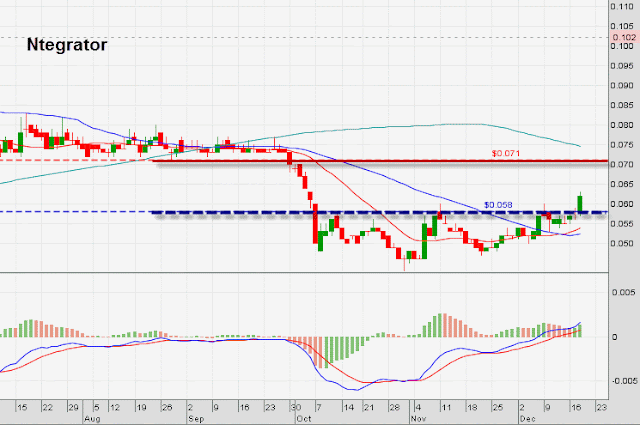Click the 0.095 price axis label
This screenshot has width=640, height=425.
pyautogui.click(x=622, y=66)
